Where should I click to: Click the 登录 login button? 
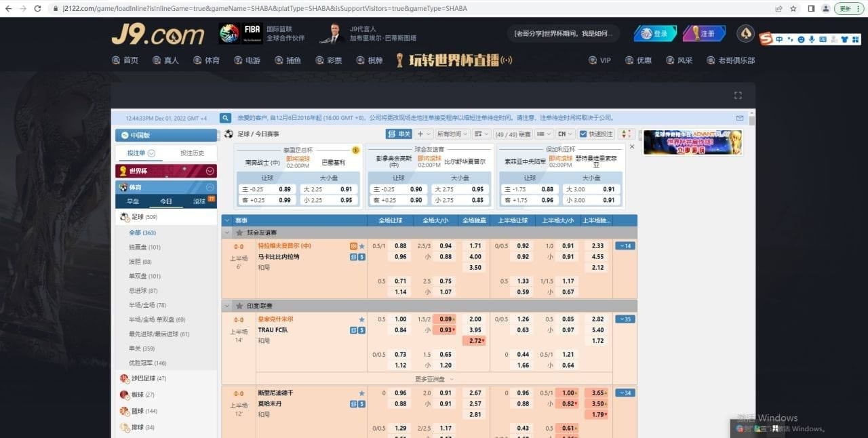coord(655,33)
